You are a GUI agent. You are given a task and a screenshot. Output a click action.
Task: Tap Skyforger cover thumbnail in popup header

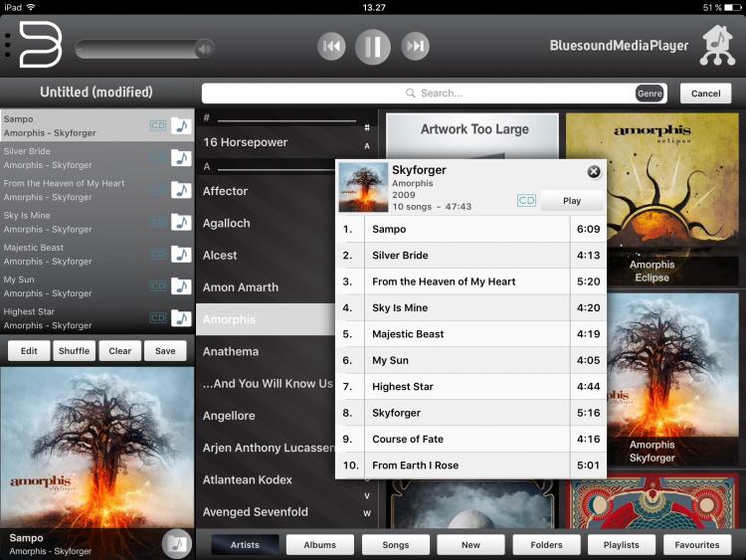(363, 187)
